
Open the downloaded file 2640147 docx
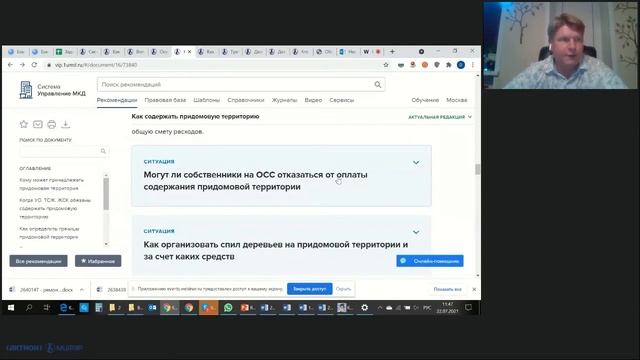pyautogui.click(x=46, y=289)
